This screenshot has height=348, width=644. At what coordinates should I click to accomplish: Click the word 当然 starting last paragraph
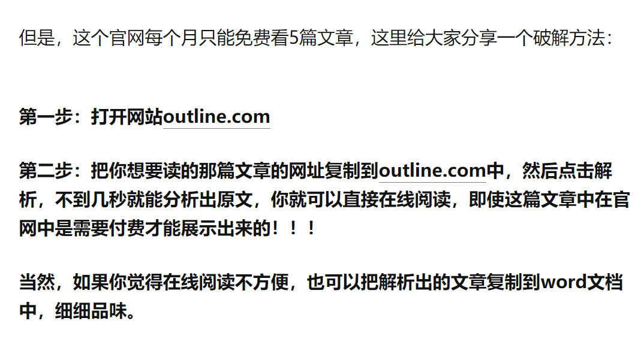tap(37, 282)
